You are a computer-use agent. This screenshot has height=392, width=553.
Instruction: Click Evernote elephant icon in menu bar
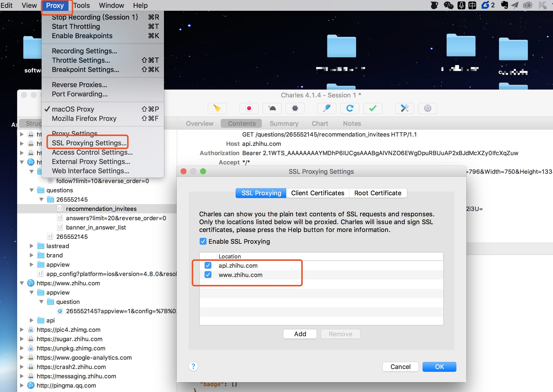[504, 5]
